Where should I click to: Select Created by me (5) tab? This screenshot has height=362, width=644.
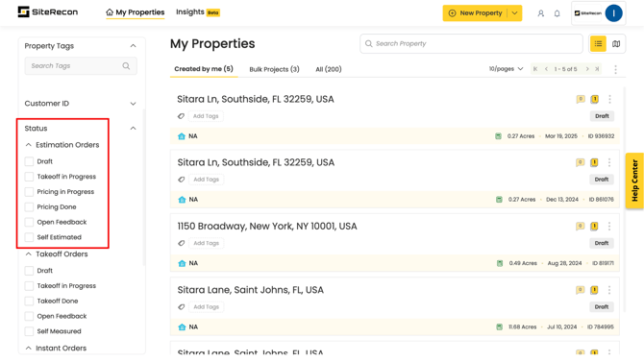[204, 69]
